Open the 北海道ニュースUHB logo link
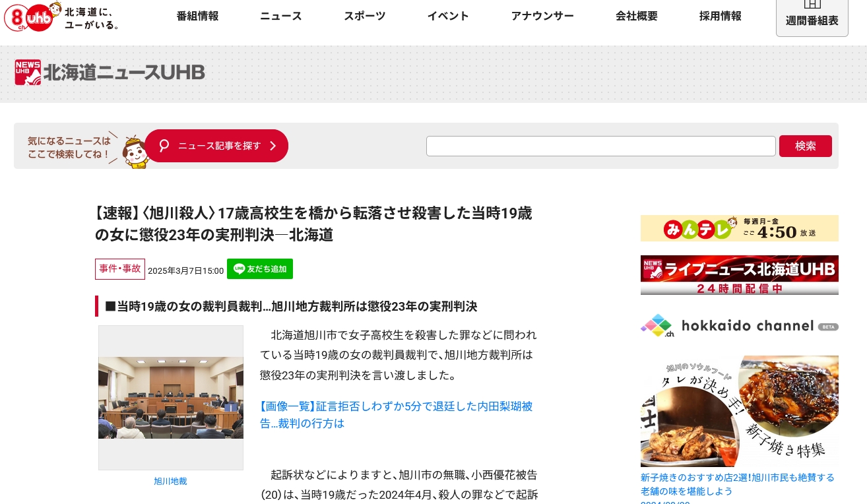This screenshot has width=867, height=504. coord(110,73)
